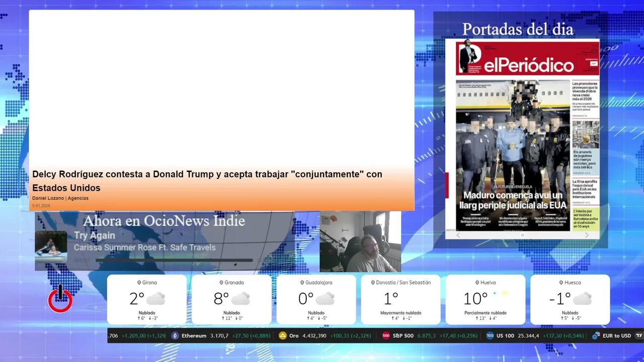Click the Ethereum price "3.170,7"

pyautogui.click(x=219, y=336)
